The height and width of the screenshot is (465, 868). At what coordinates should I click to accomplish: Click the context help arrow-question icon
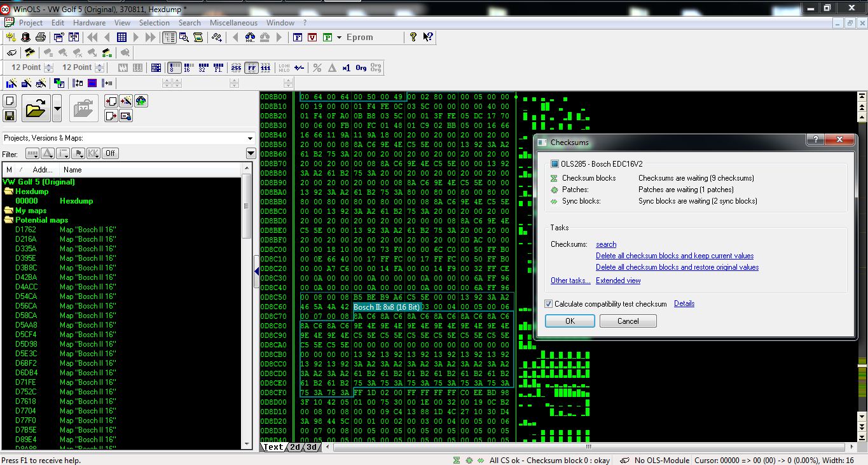click(x=428, y=37)
